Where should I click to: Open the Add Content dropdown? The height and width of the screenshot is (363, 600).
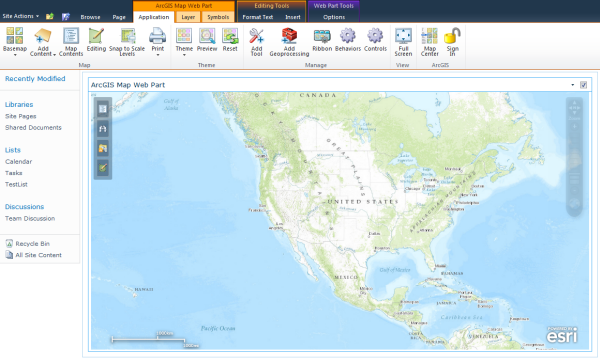43,41
